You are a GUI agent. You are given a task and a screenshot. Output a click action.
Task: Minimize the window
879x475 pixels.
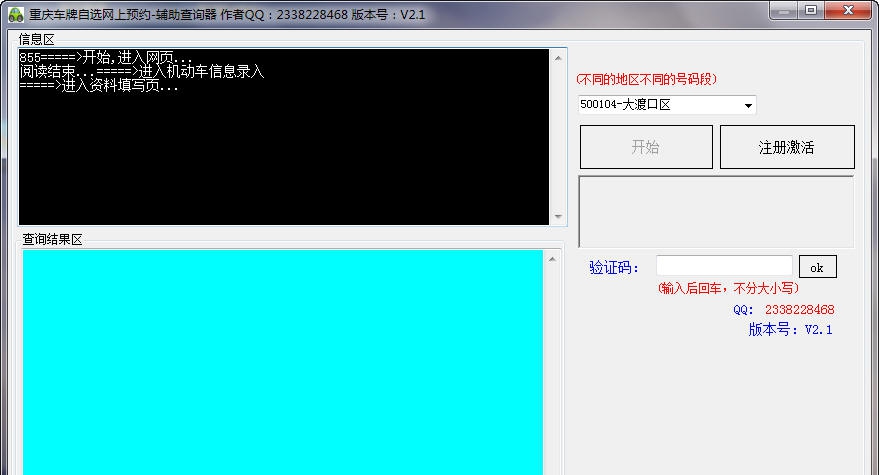[784, 11]
